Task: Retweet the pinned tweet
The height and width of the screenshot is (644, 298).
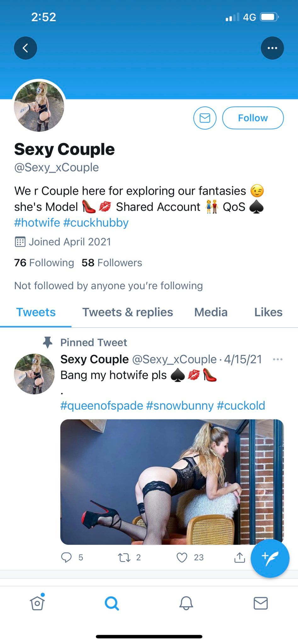Action: 124,558
